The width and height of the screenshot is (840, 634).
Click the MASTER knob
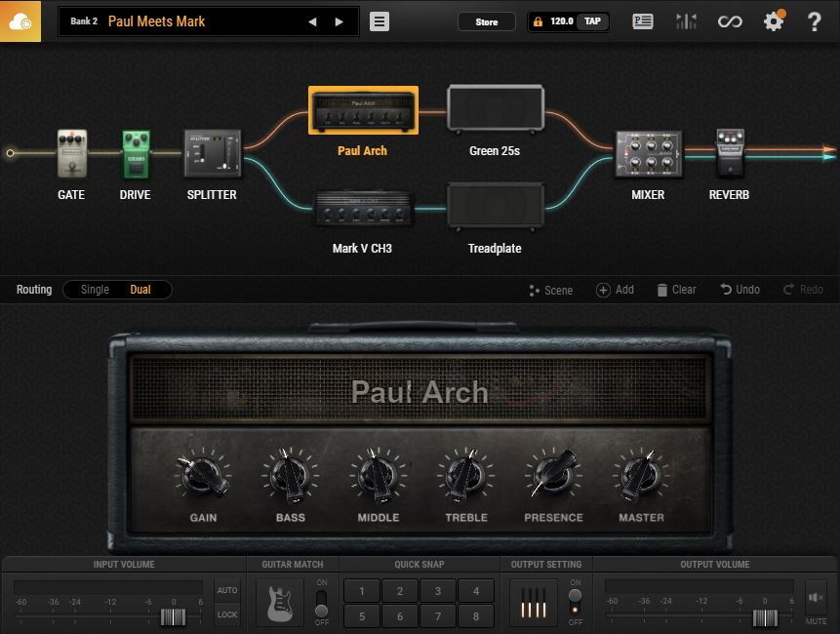[641, 476]
